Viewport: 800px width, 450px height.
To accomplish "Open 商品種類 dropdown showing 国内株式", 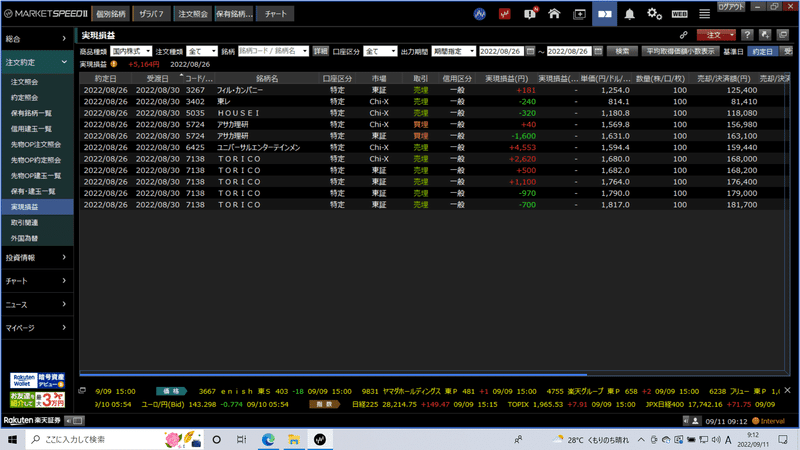I will 131,51.
